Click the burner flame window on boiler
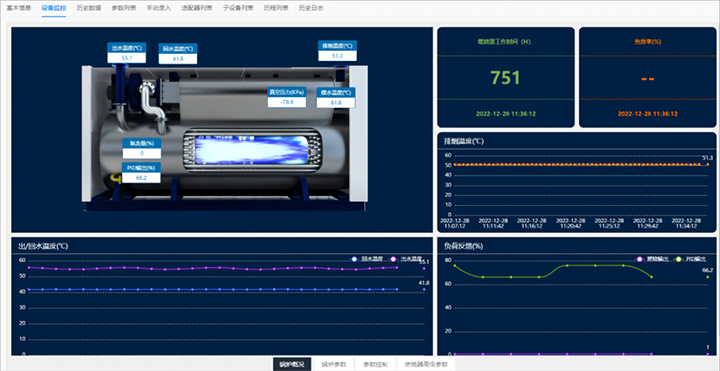The height and width of the screenshot is (371, 720). coord(252,148)
